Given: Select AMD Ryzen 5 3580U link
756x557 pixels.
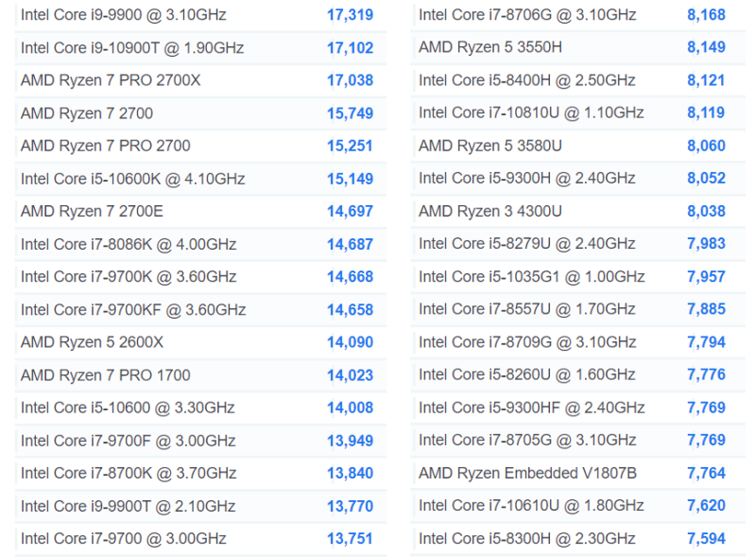Looking at the screenshot, I should (490, 146).
